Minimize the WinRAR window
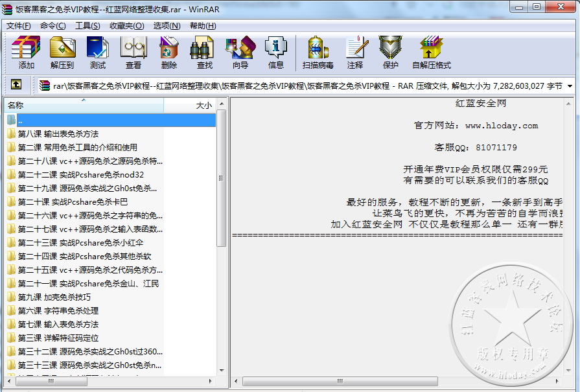Screen dimensions: 580x392 519,7
